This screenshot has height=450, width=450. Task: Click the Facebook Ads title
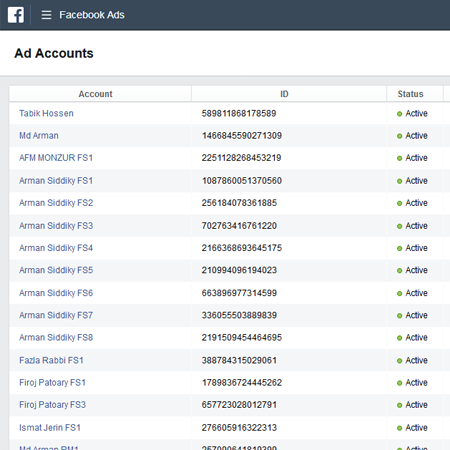tap(92, 15)
